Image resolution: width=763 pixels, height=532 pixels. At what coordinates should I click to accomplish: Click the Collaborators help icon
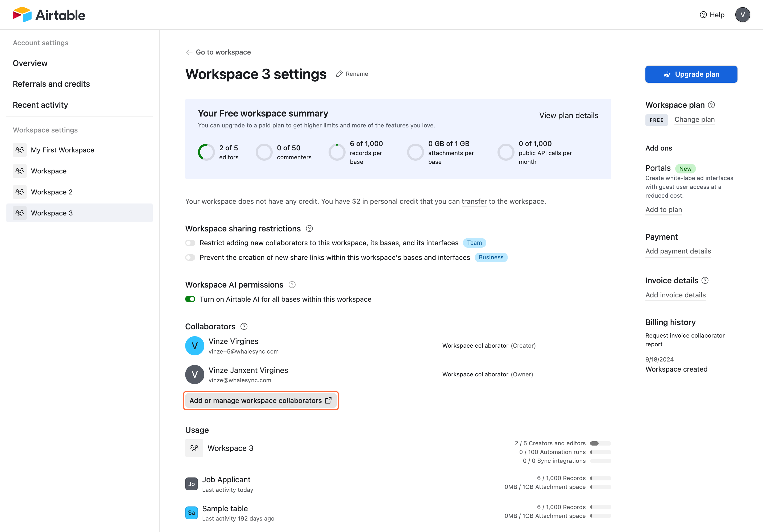tap(244, 327)
